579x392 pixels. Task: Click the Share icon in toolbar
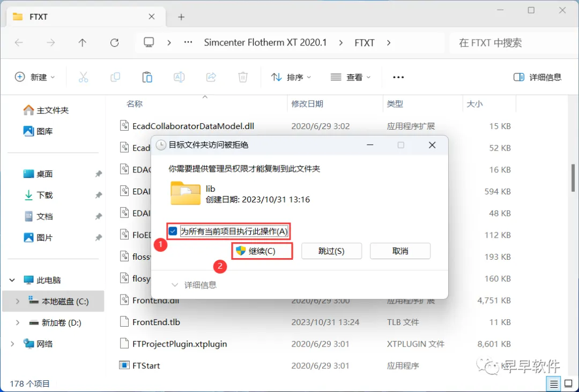pos(211,77)
